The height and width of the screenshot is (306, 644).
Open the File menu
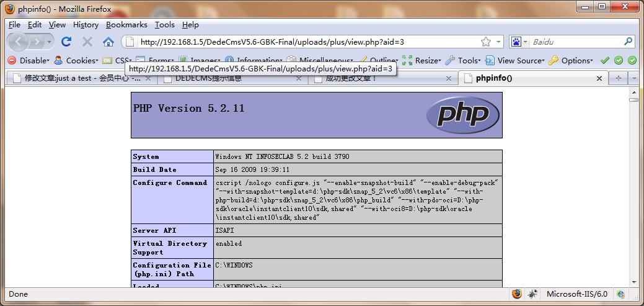[x=14, y=25]
